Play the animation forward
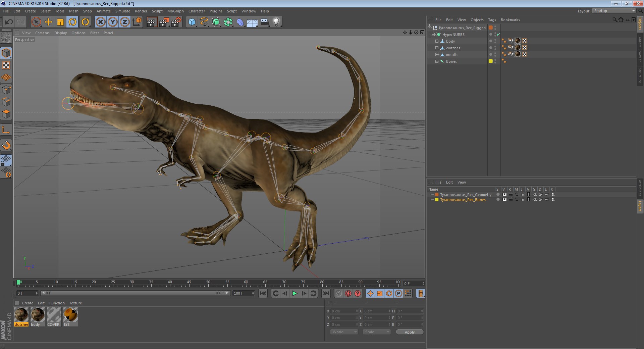 pyautogui.click(x=294, y=294)
